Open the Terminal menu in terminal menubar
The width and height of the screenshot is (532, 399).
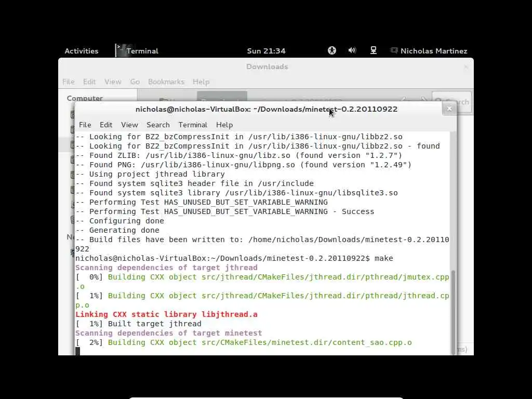(193, 125)
